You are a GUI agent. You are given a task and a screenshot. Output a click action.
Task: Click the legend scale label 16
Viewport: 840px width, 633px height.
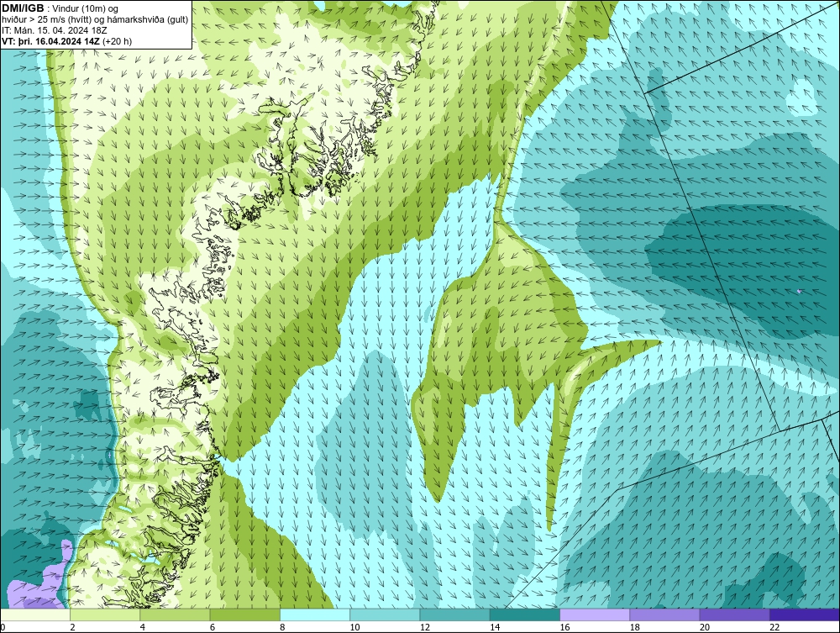tap(564, 627)
